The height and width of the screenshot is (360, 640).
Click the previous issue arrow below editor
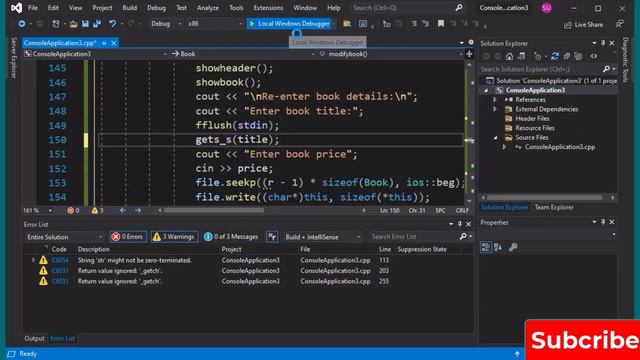tap(123, 210)
